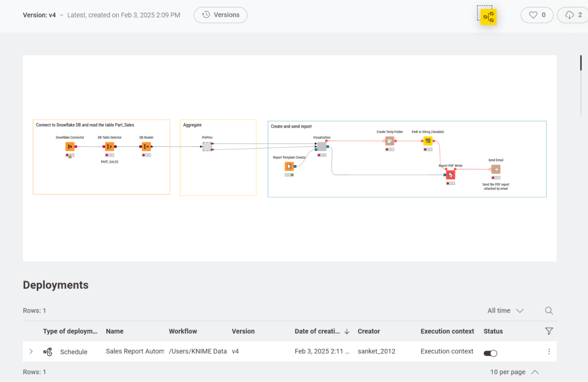Click the Status column header
The width and height of the screenshot is (588, 382).
click(493, 331)
